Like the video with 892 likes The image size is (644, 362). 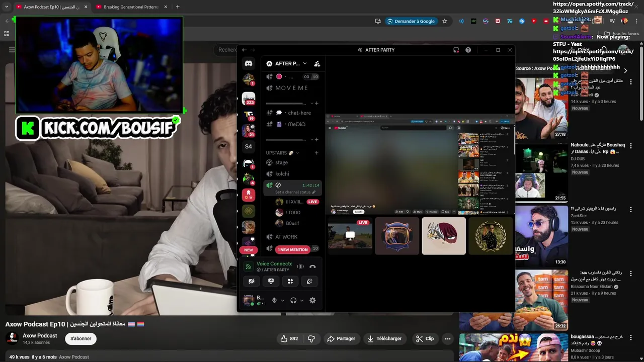pyautogui.click(x=289, y=338)
